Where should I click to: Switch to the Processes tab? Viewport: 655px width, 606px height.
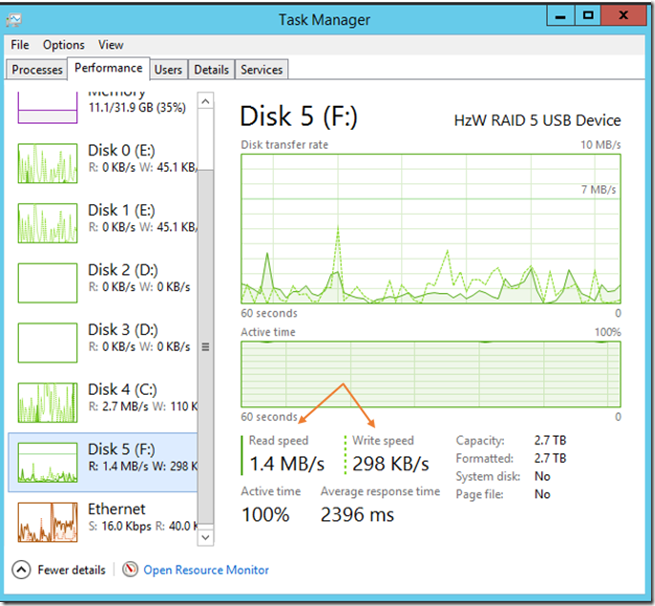click(37, 69)
